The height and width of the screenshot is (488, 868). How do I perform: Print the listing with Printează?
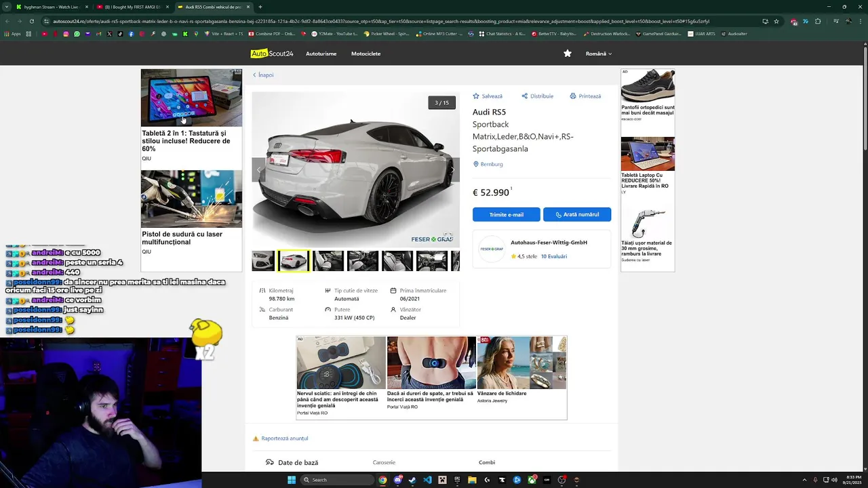tap(586, 96)
